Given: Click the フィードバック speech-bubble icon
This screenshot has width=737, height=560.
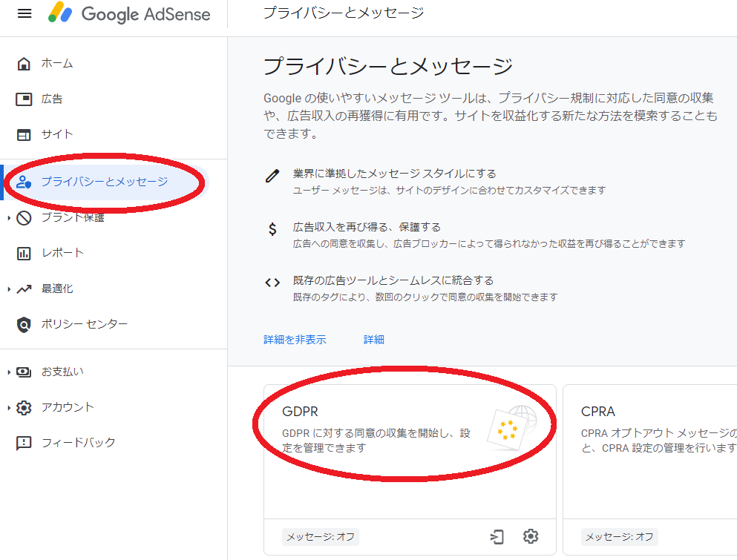Looking at the screenshot, I should 24,443.
